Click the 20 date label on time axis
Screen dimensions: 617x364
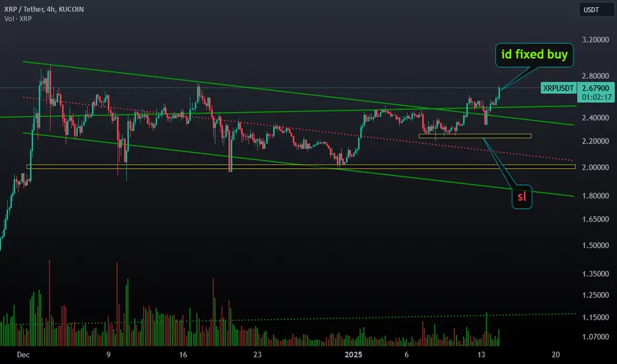[555, 355]
